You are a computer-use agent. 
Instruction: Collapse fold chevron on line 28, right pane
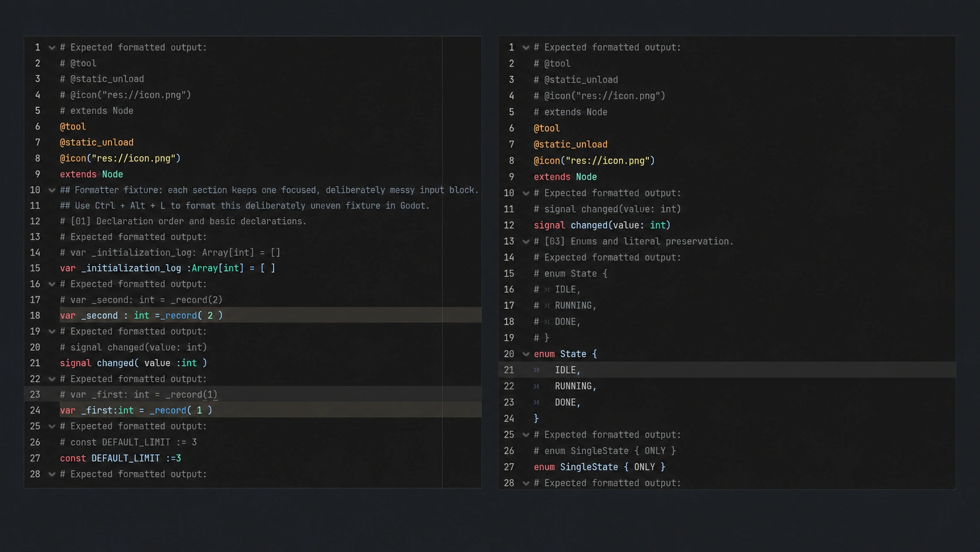(x=526, y=483)
